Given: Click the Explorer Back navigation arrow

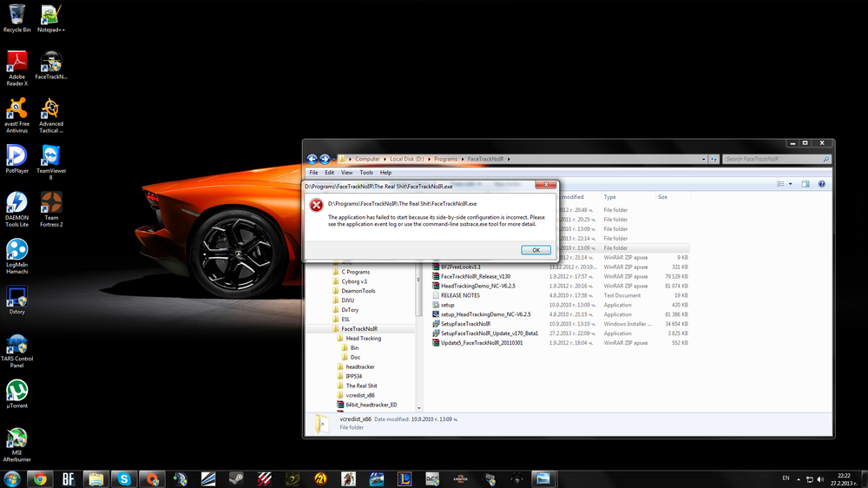Looking at the screenshot, I should point(312,159).
